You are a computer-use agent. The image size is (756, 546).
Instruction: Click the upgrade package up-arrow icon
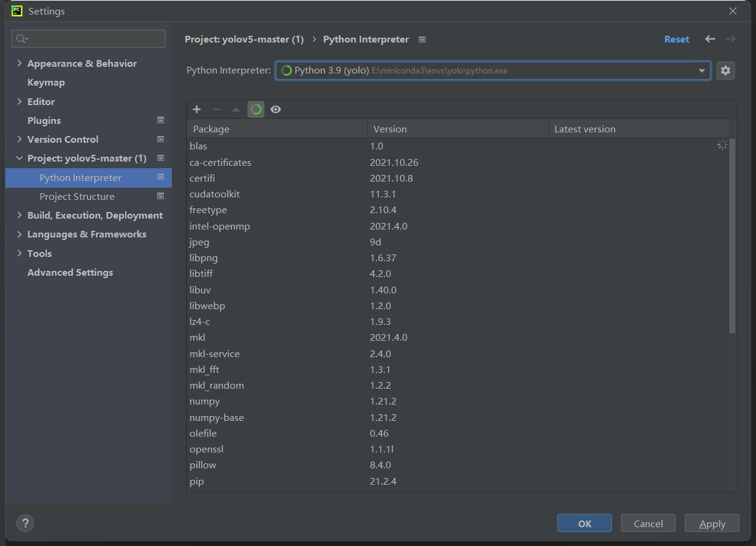pyautogui.click(x=236, y=109)
